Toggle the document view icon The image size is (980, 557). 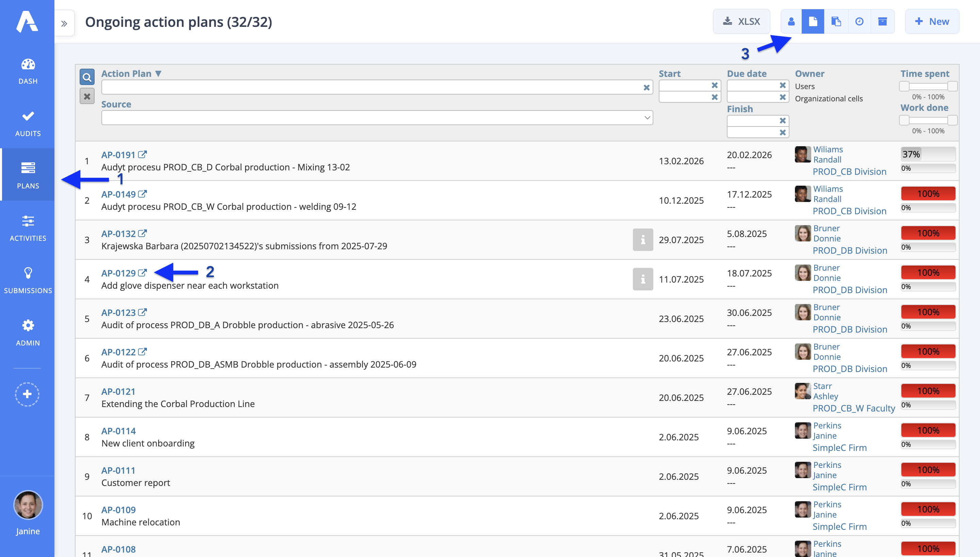point(813,21)
